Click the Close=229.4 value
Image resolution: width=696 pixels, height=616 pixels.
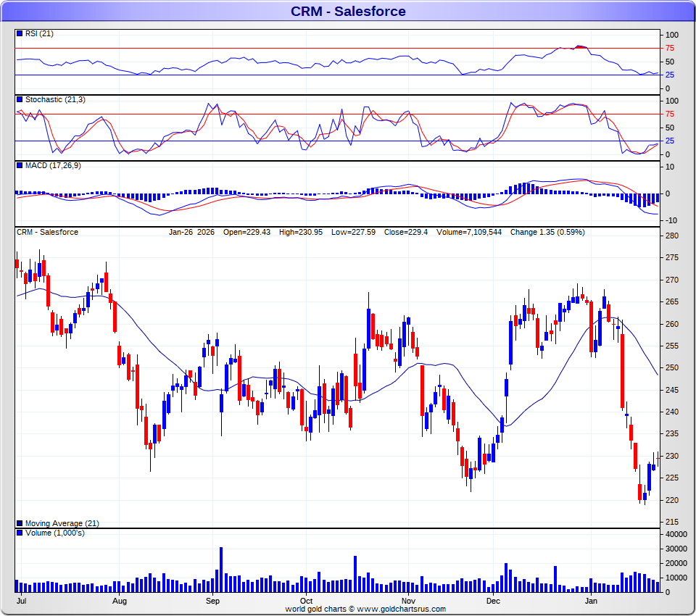406,232
